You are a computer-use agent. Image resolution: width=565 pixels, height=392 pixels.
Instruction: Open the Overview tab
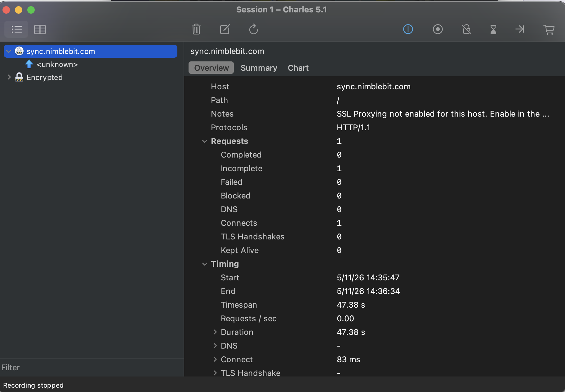211,68
